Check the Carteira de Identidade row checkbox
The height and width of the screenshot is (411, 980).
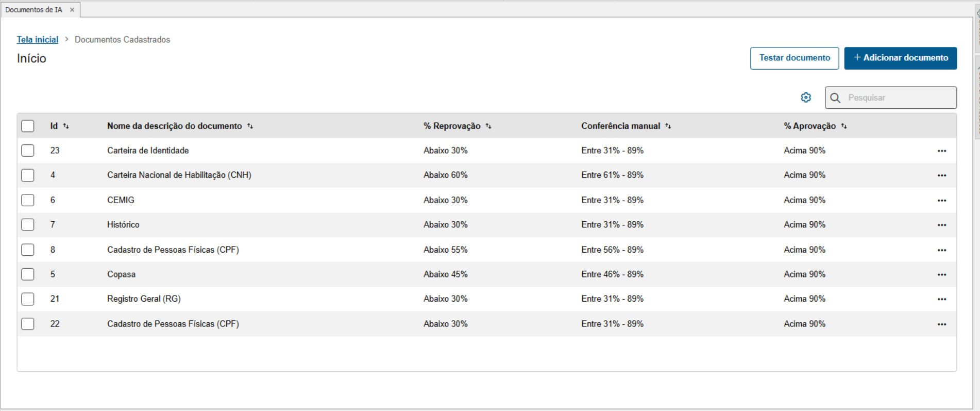point(28,151)
